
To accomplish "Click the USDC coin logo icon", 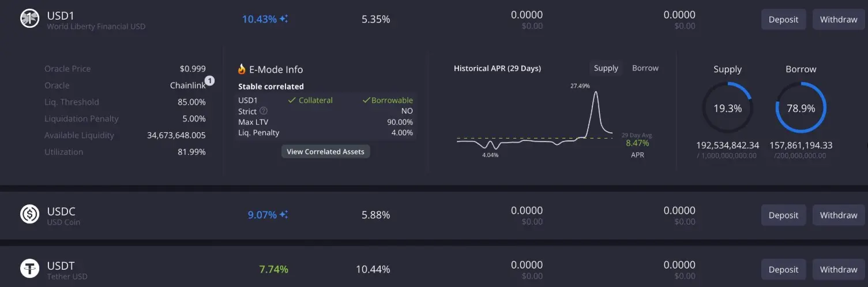I will click(x=29, y=215).
